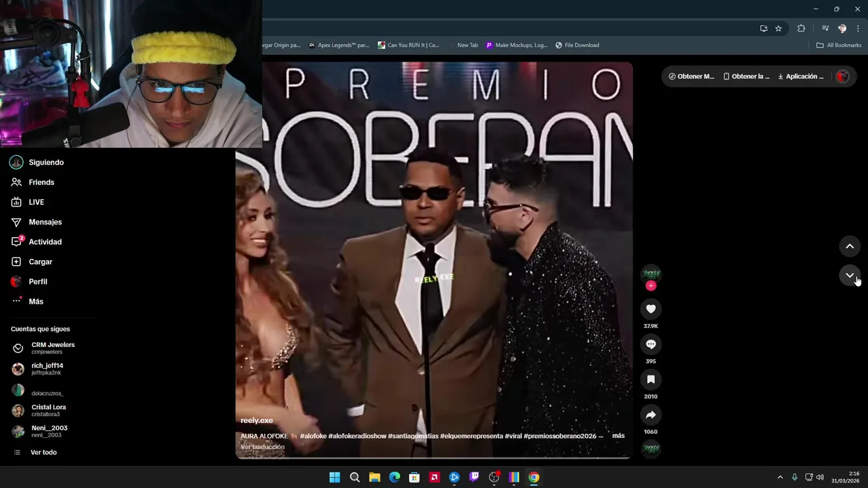Screen dimensions: 868x488
Task: Open the Chrome three-dot menu
Action: (x=859, y=28)
